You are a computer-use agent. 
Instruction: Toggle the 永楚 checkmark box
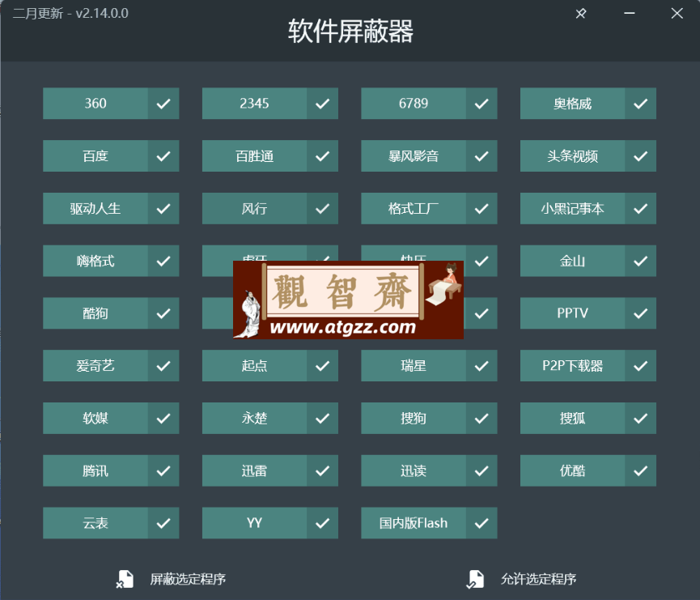pos(322,418)
